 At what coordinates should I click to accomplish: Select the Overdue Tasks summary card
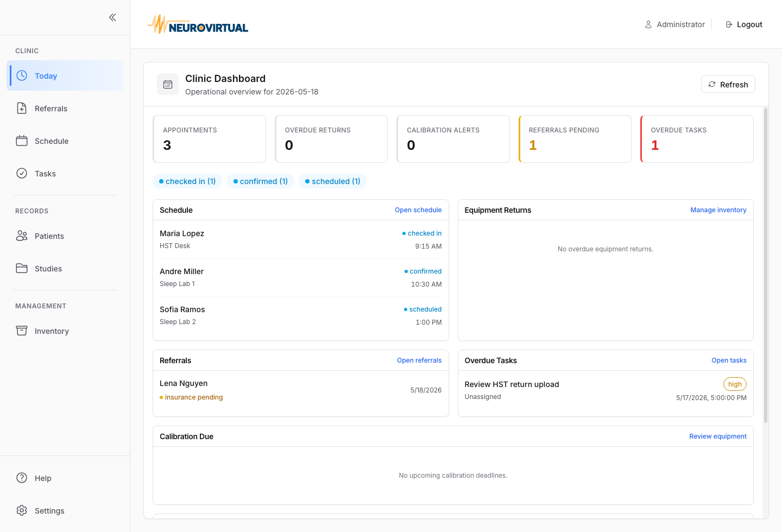pos(697,139)
